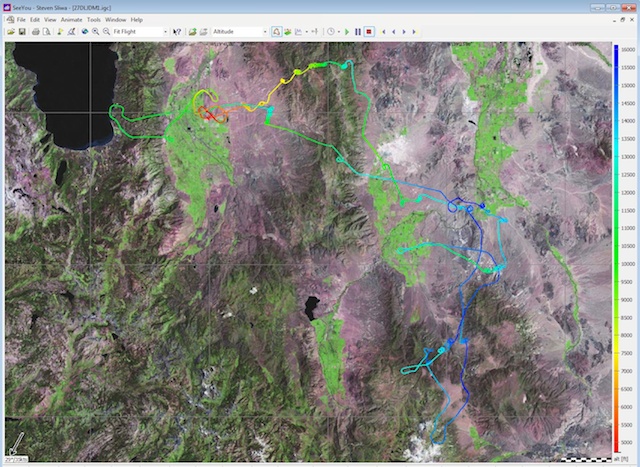Click the Open file folder icon
This screenshot has height=467, width=640.
(x=10, y=32)
